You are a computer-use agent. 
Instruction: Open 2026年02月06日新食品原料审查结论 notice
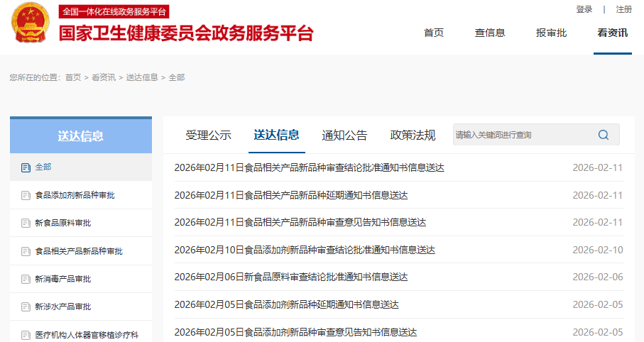tap(291, 277)
